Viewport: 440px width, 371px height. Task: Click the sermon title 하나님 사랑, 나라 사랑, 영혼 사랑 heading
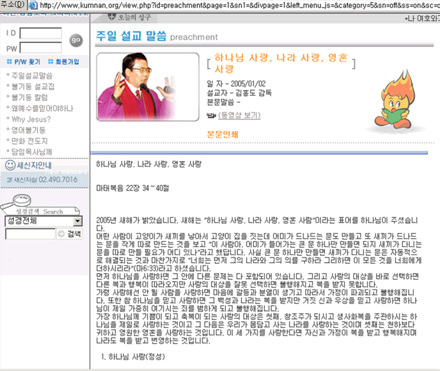click(281, 63)
